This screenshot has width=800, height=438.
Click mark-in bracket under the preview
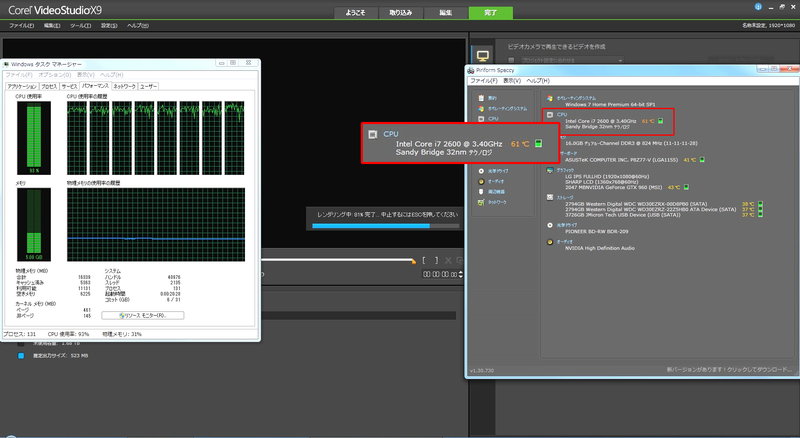point(424,260)
